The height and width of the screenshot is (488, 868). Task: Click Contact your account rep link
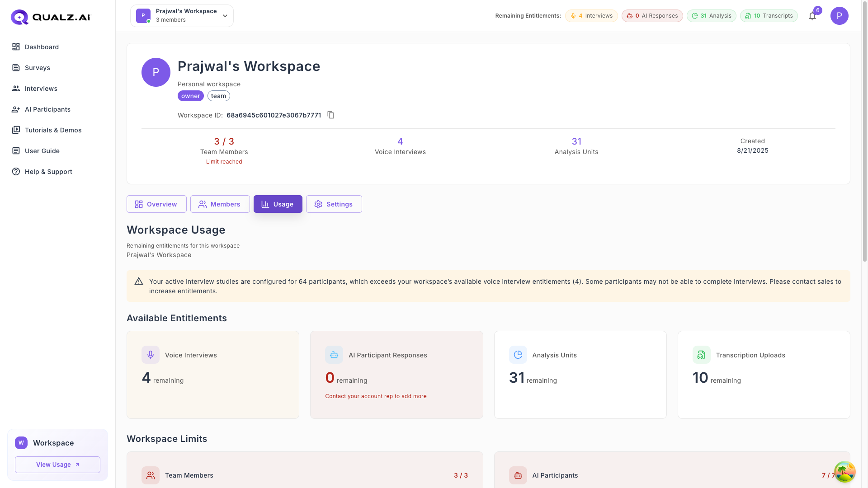point(376,396)
